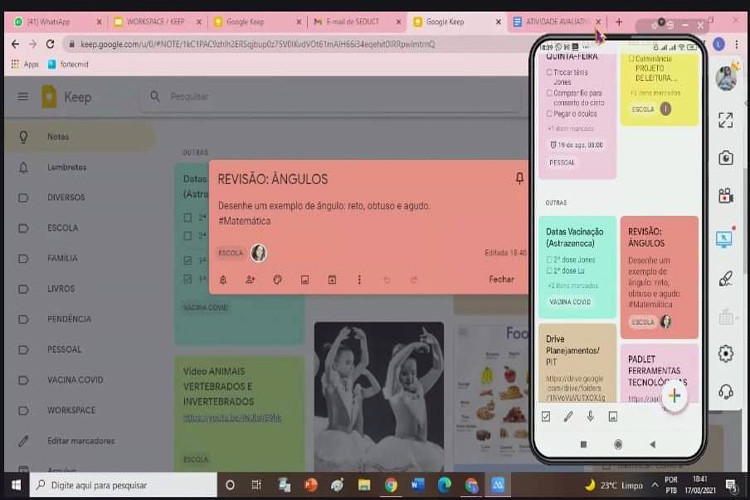
Task: Tap the microphone icon on phone bar
Action: point(590,416)
